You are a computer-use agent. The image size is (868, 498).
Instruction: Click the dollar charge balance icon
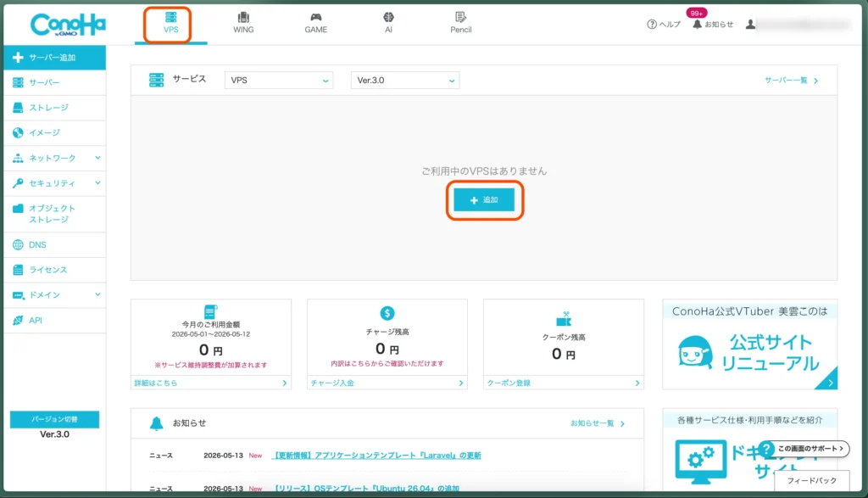coord(387,314)
